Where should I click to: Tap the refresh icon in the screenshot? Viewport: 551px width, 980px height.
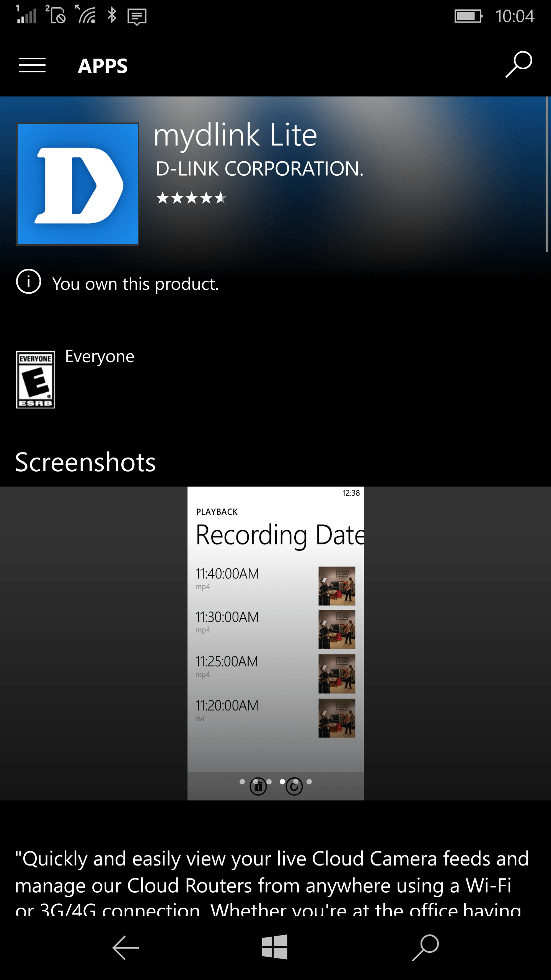pyautogui.click(x=294, y=787)
